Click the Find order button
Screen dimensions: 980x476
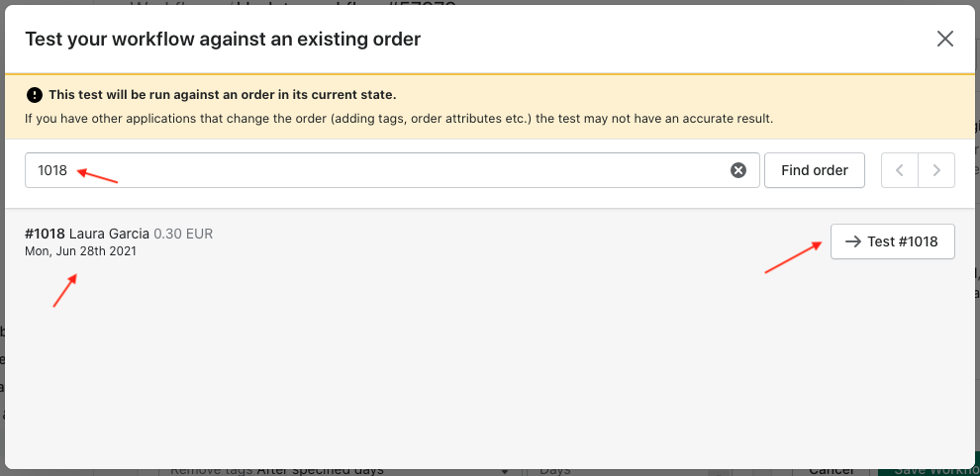(x=815, y=170)
